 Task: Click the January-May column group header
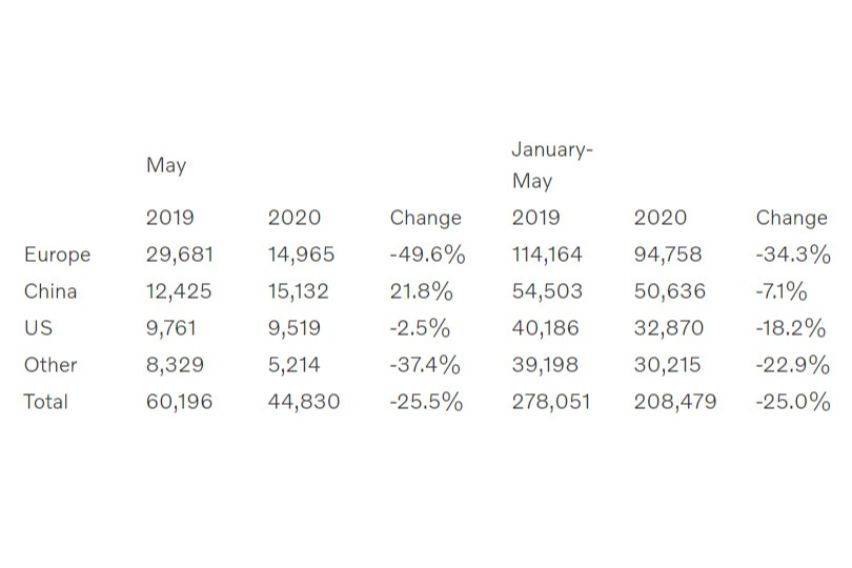click(552, 165)
